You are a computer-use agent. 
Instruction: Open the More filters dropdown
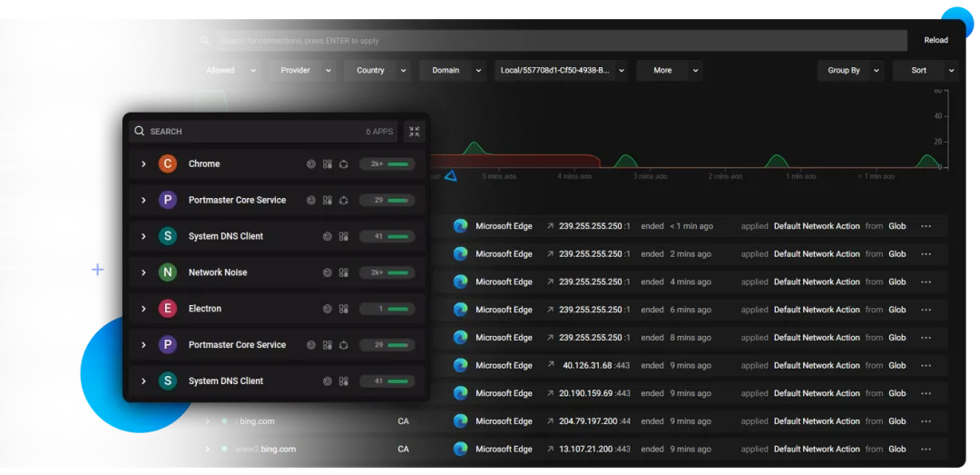670,70
